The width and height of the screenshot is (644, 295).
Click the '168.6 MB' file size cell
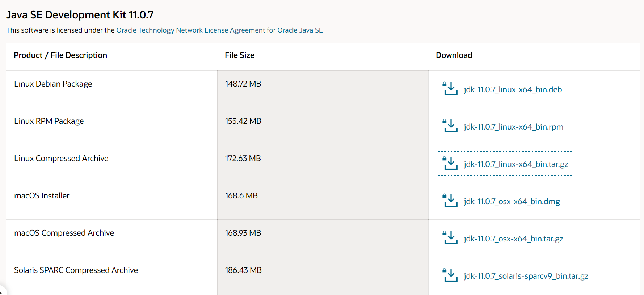pos(323,201)
